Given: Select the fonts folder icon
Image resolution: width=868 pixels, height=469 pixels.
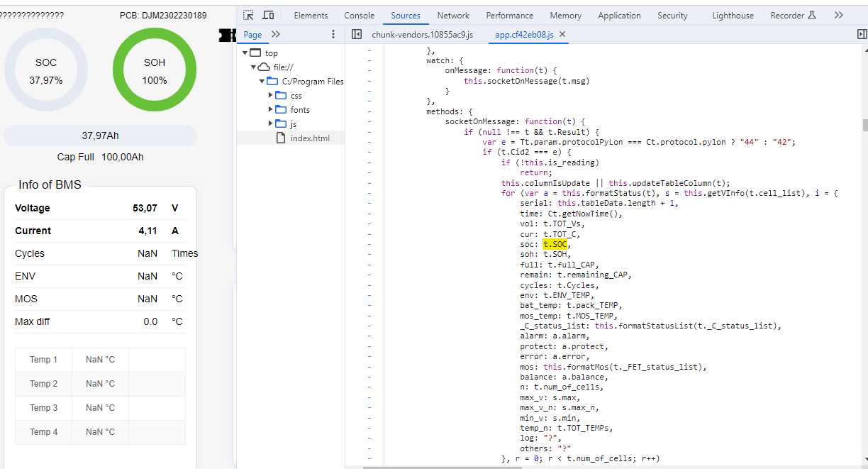Looking at the screenshot, I should click(x=281, y=110).
